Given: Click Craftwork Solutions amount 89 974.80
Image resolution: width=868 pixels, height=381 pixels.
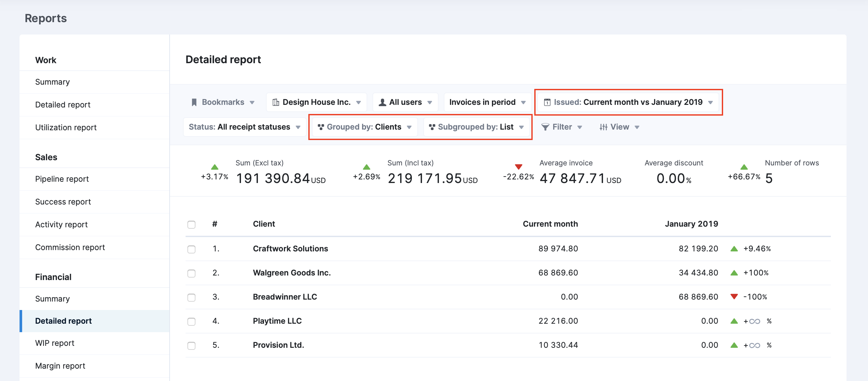Looking at the screenshot, I should (558, 249).
